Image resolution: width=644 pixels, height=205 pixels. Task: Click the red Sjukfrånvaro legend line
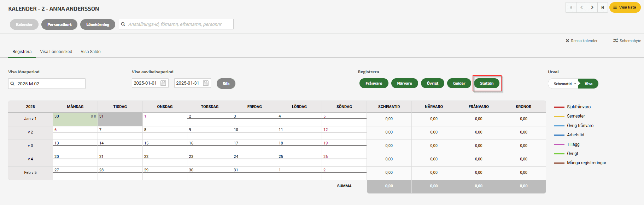(559, 107)
